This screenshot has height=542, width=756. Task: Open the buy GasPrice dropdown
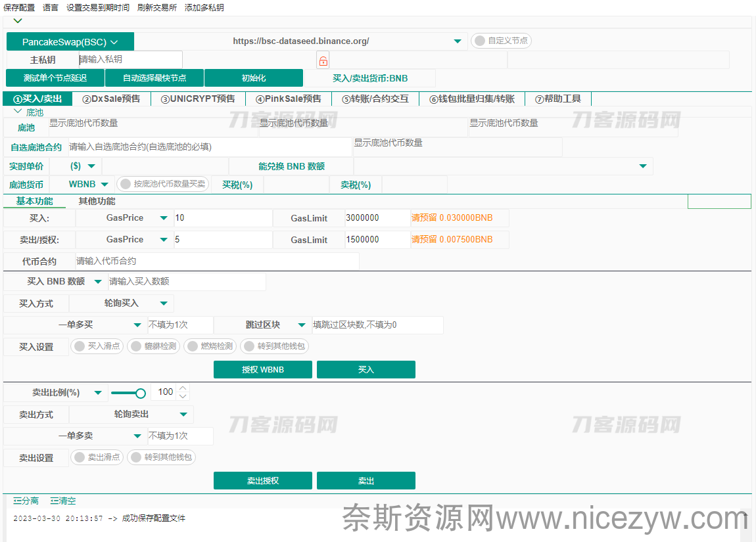tap(164, 217)
